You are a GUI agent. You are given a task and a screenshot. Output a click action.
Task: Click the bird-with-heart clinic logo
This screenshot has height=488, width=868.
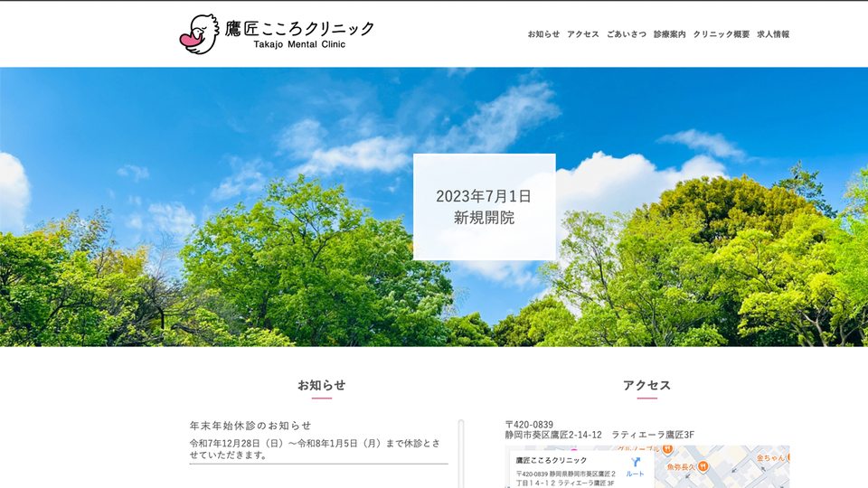(x=199, y=34)
